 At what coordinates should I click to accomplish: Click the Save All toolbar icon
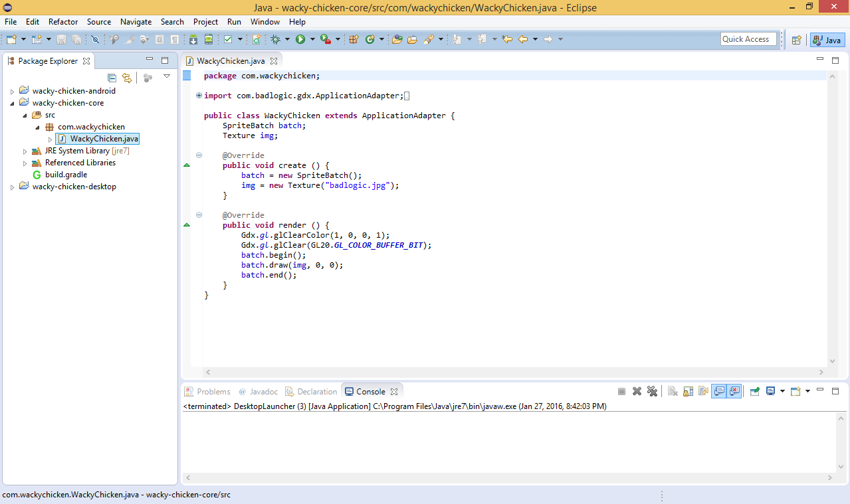[x=75, y=39]
